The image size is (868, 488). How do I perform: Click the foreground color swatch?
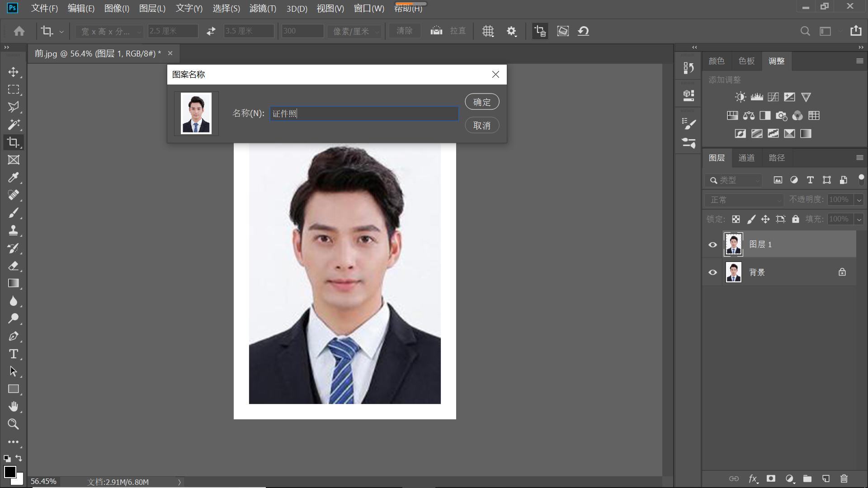tap(10, 472)
